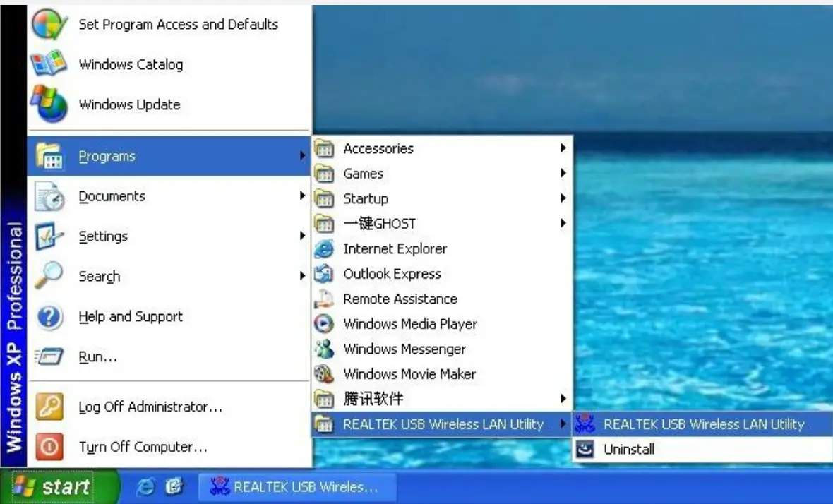Open the Windows Catalog entry
This screenshot has width=833, height=504.
click(x=169, y=64)
